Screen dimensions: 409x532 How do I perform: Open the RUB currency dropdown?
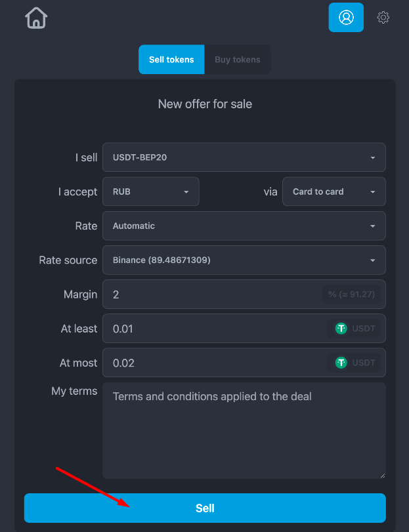(x=151, y=192)
